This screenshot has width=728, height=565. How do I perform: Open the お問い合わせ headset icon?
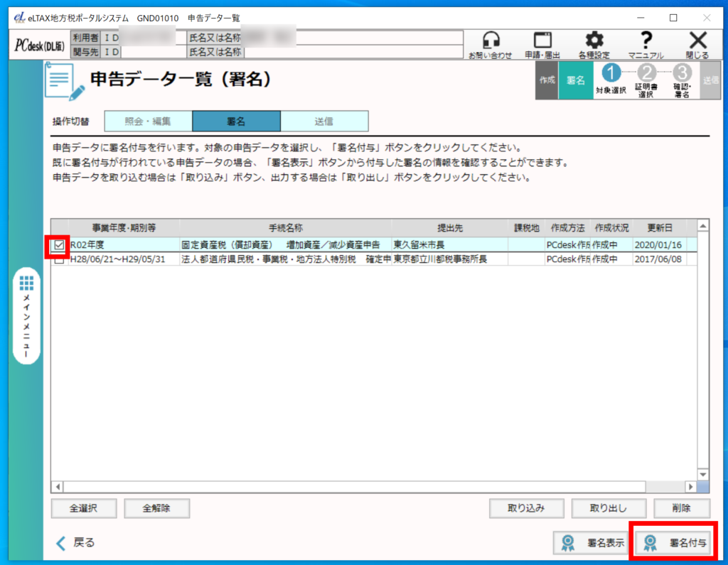pyautogui.click(x=490, y=41)
